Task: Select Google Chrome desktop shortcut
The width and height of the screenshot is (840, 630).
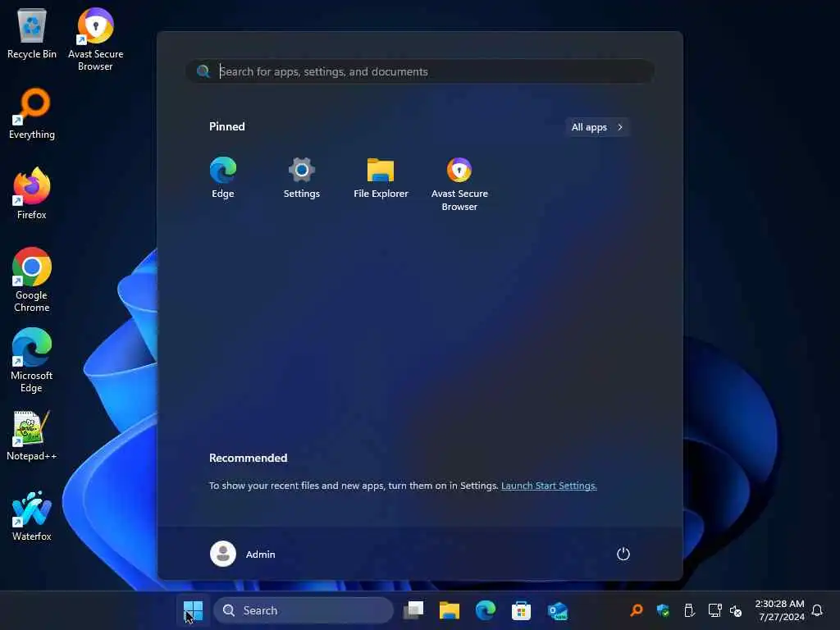Action: (x=32, y=280)
